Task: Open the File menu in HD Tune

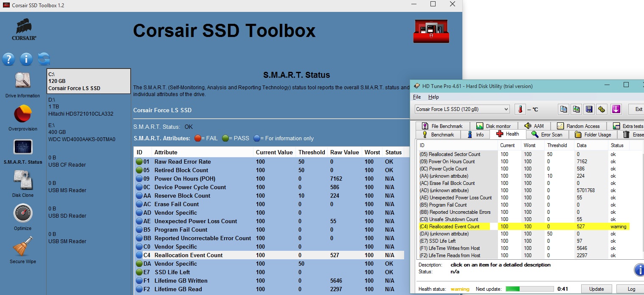Action: point(417,97)
